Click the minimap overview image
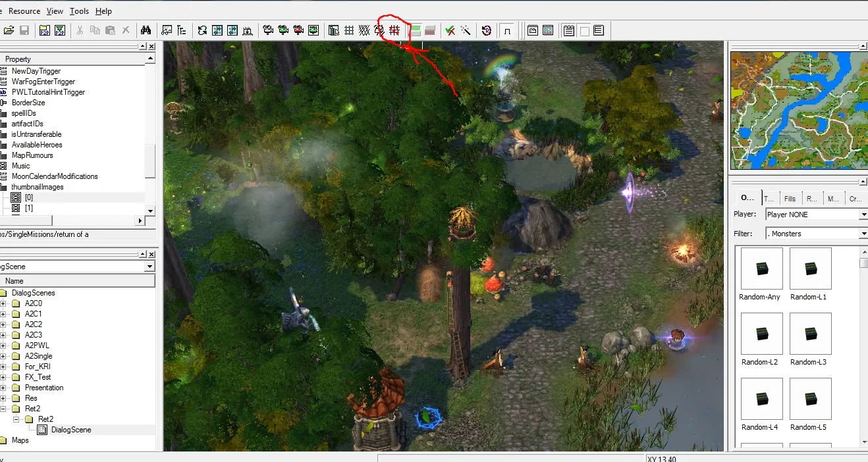Screen dimensions: 868x462 [799, 110]
